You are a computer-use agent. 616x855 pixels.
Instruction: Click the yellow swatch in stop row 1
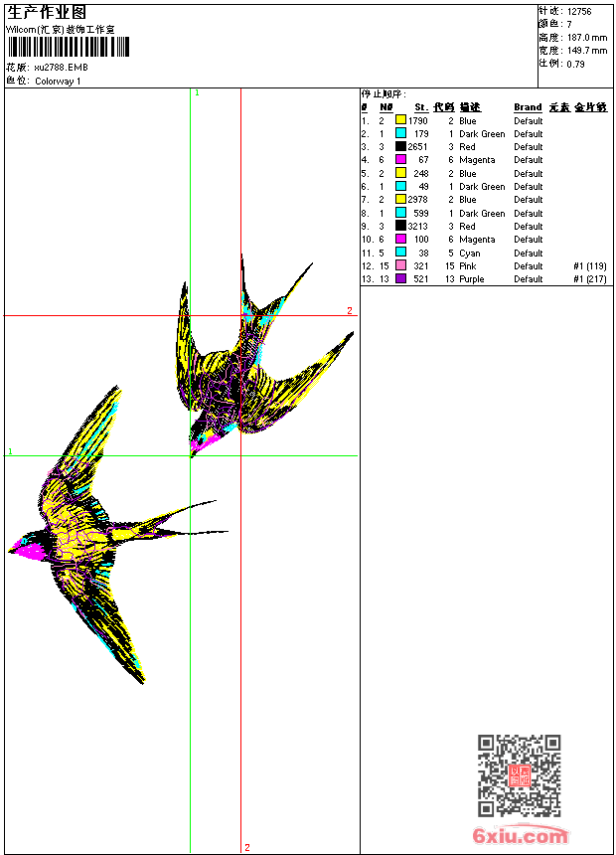401,120
